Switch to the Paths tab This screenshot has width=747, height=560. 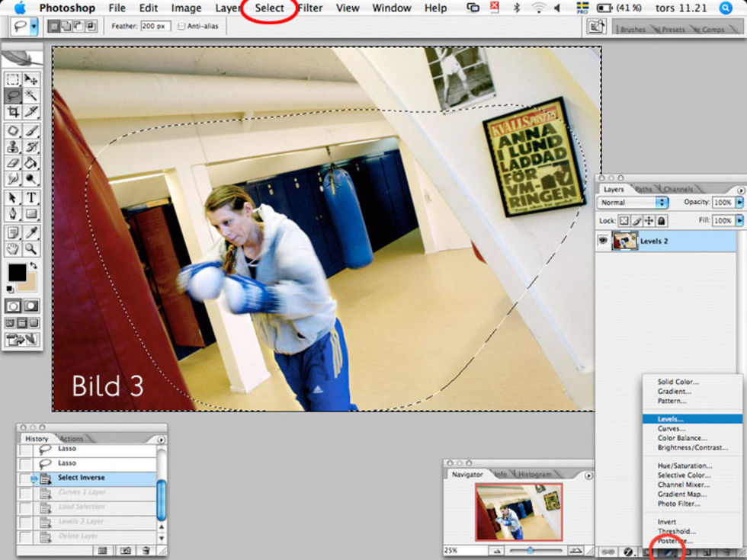pyautogui.click(x=643, y=190)
